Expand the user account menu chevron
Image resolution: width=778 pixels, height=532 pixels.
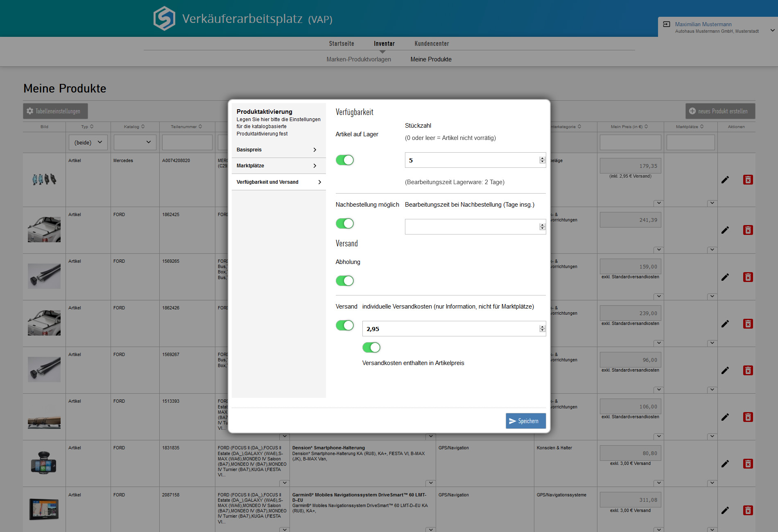point(772,30)
